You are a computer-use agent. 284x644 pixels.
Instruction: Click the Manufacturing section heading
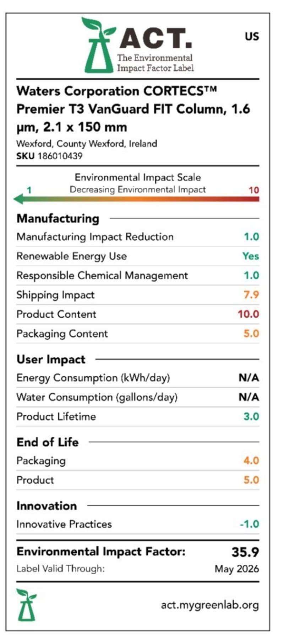tap(58, 218)
